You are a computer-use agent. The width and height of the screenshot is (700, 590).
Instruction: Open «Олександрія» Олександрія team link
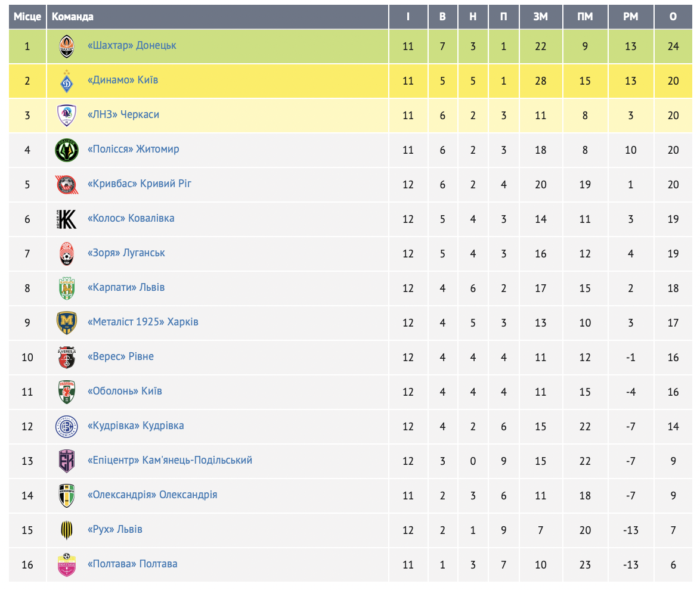tap(152, 495)
